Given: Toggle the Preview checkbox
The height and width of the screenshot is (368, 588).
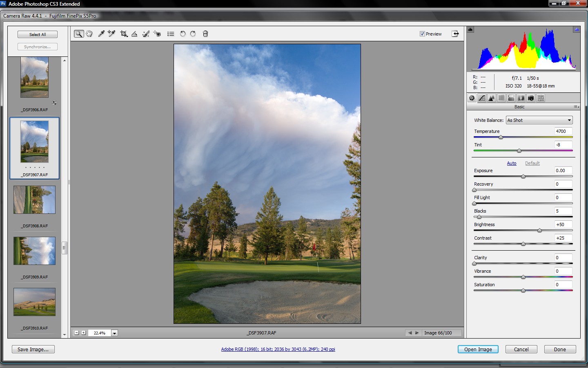Looking at the screenshot, I should [x=422, y=34].
